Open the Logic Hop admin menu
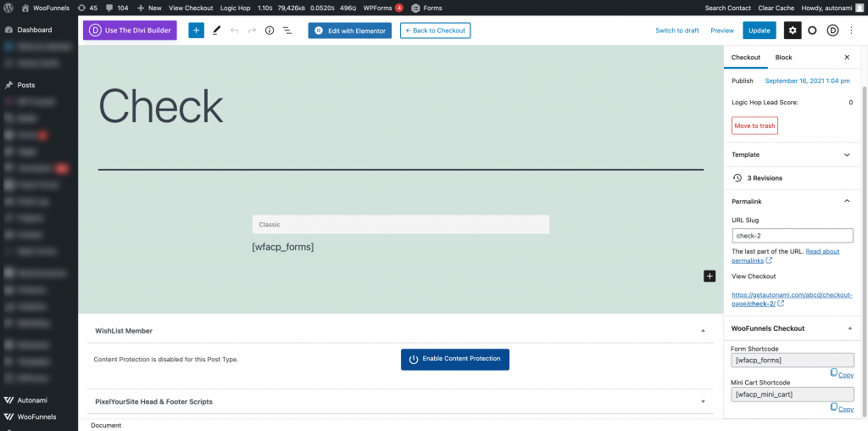This screenshot has width=868, height=431. tap(236, 8)
